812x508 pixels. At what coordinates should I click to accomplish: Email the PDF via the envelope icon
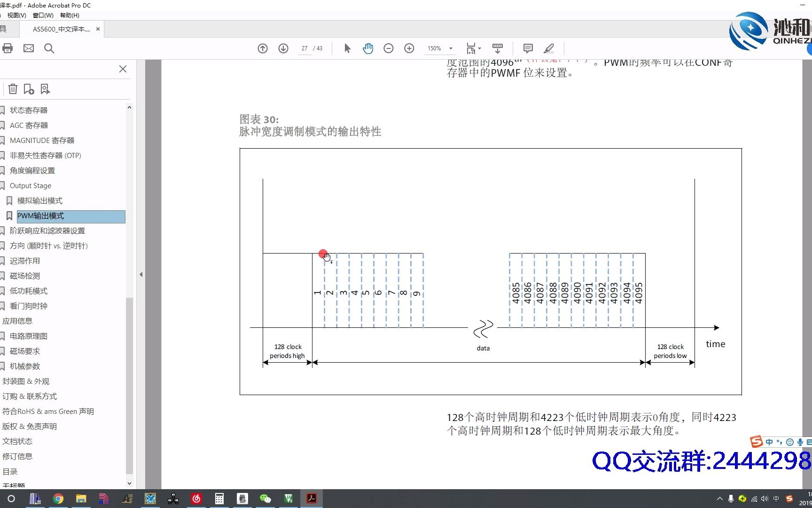coord(29,48)
